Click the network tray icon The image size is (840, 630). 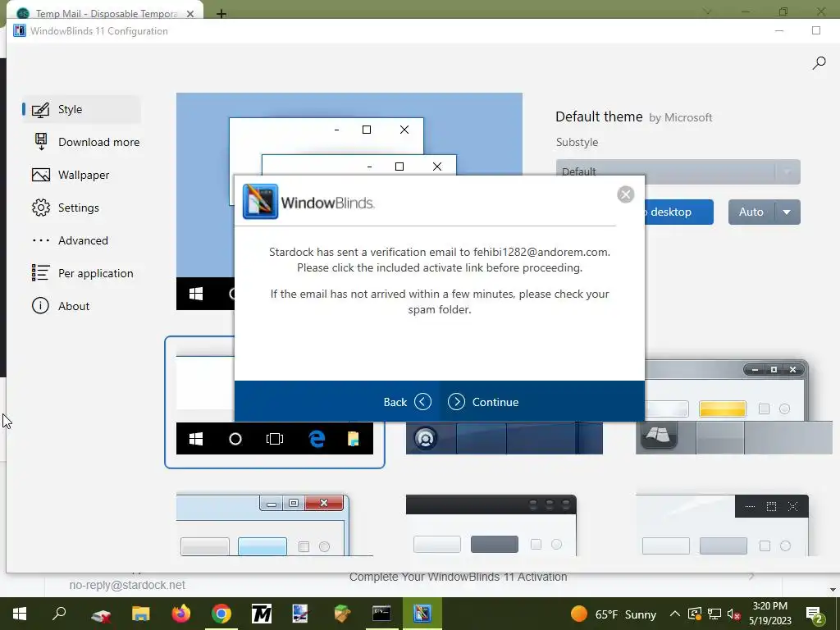point(714,614)
